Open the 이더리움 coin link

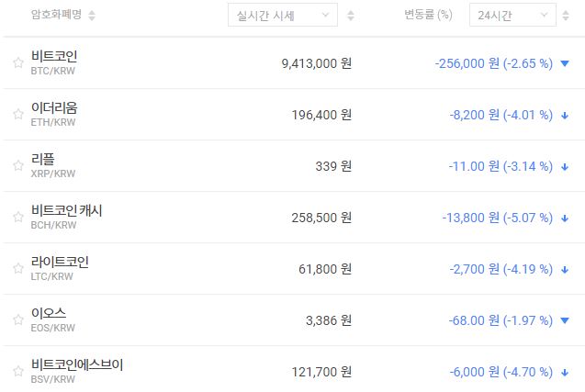(x=54, y=108)
